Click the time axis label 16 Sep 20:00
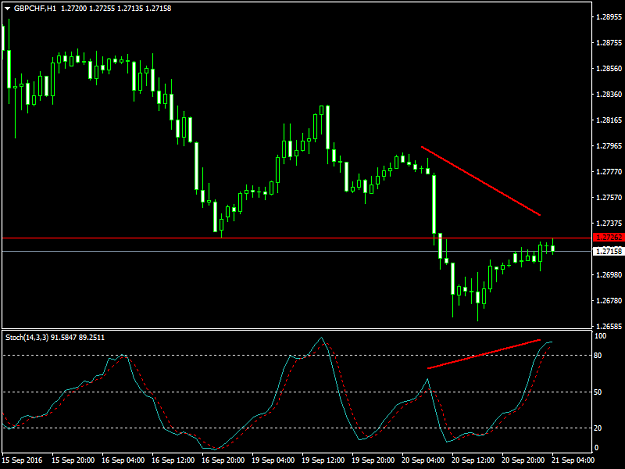625x469 pixels. tap(223, 460)
